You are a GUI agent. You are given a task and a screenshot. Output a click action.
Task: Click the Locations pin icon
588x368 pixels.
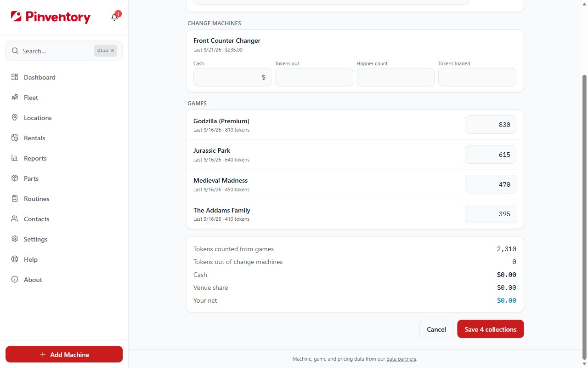(x=15, y=118)
